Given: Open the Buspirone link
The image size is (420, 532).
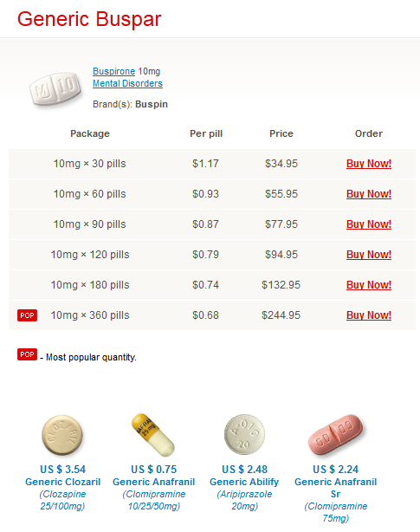Looking at the screenshot, I should 114,71.
